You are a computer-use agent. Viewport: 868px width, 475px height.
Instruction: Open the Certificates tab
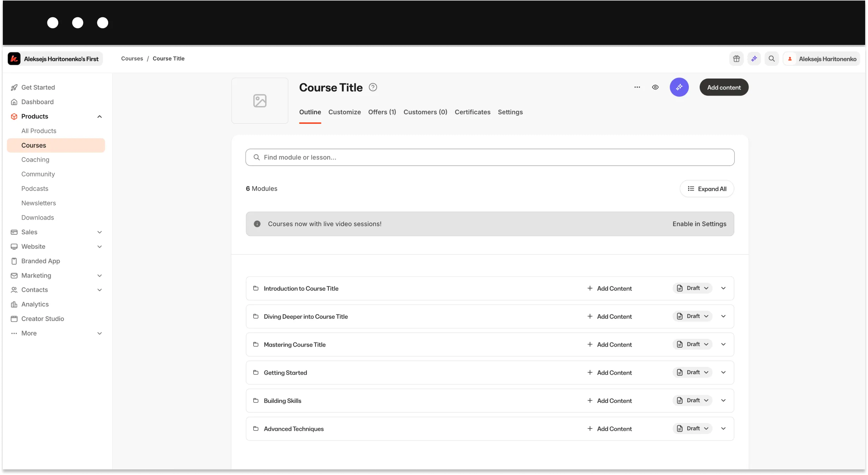tap(473, 112)
